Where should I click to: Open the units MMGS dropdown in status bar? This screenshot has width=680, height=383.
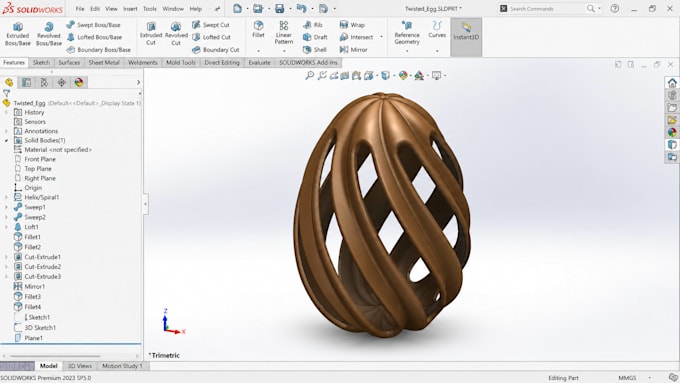point(649,378)
